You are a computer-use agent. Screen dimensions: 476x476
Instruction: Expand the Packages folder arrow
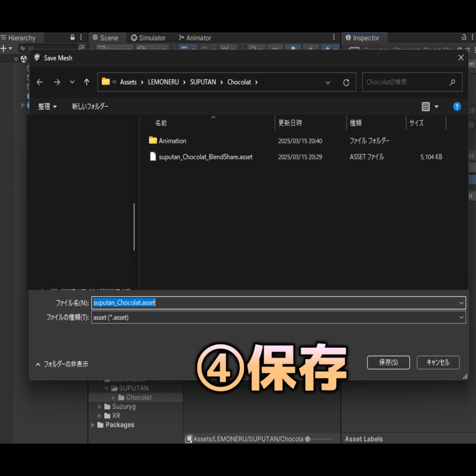(93, 425)
